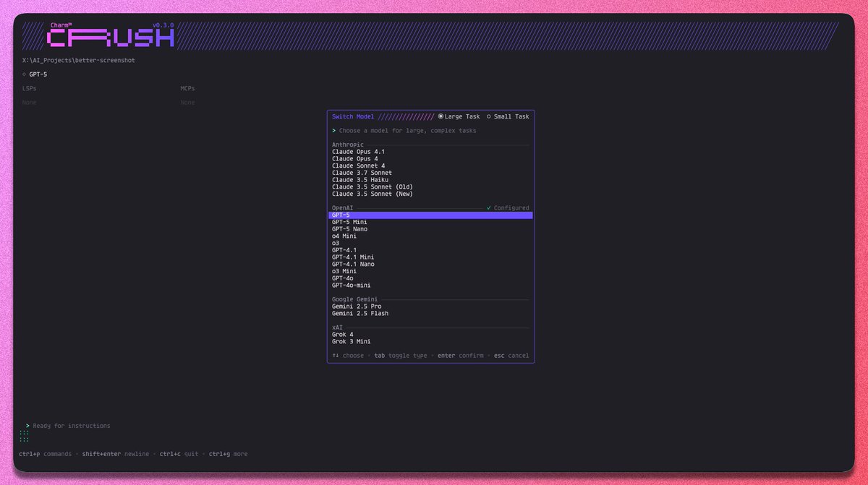Click the arrows 'choose' hint
Viewport: 868px width, 485px height.
point(348,356)
